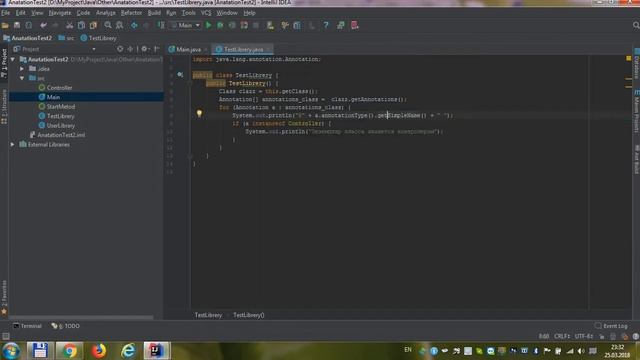Click the Paste icon in toolbar
The height and width of the screenshot is (360, 640).
coord(93,25)
